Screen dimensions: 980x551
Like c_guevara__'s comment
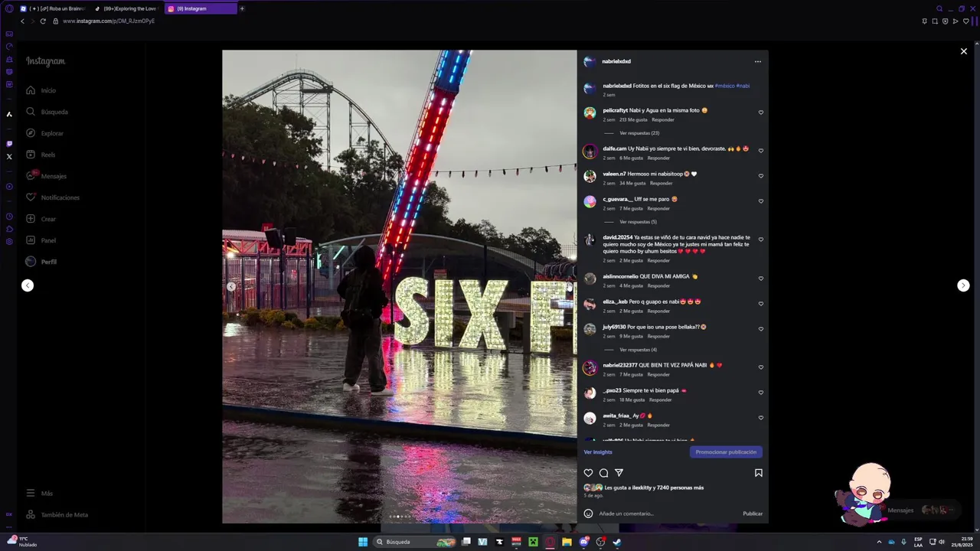(x=761, y=201)
